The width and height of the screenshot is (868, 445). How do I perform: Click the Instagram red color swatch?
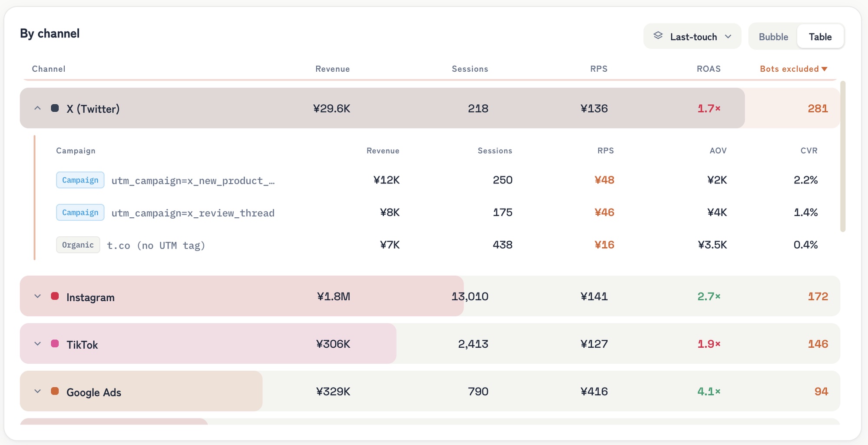tap(55, 296)
